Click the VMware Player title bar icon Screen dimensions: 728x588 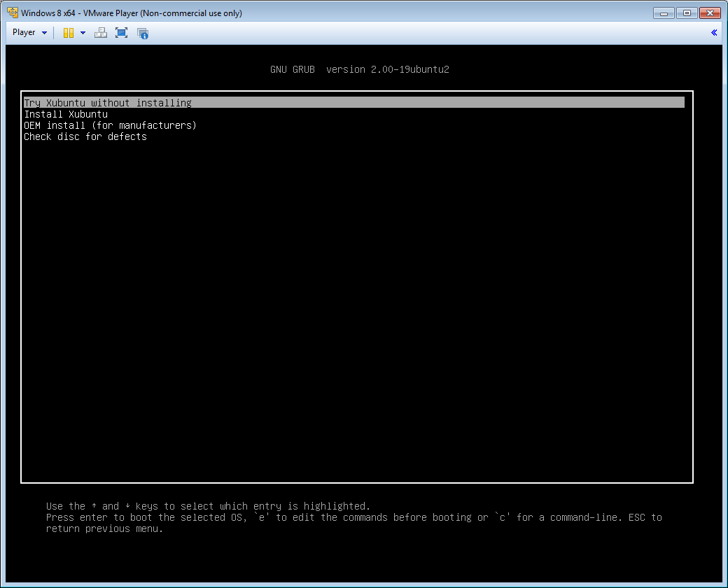click(x=13, y=13)
